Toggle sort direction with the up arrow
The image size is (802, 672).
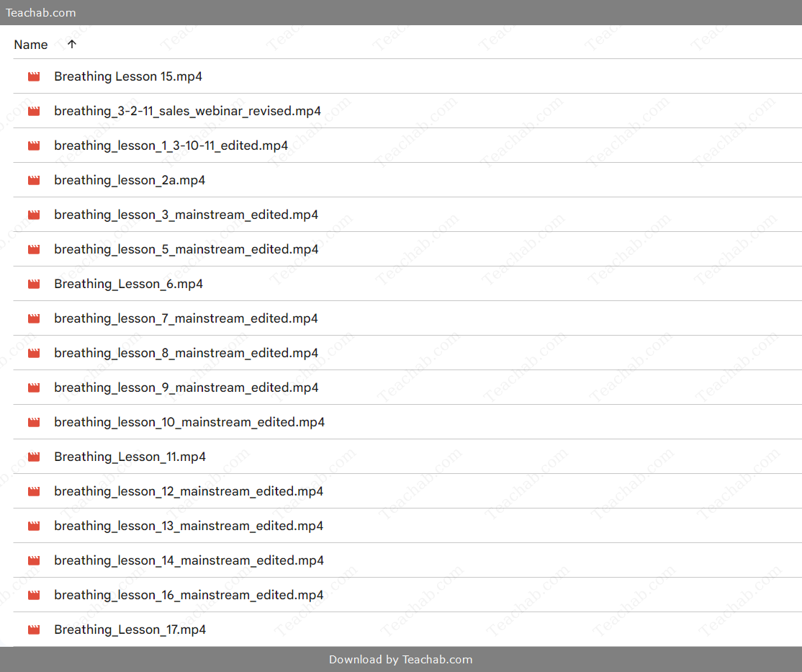coord(71,44)
